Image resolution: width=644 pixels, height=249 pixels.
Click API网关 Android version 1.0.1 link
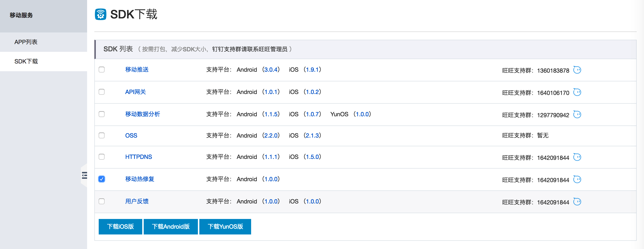click(x=271, y=92)
